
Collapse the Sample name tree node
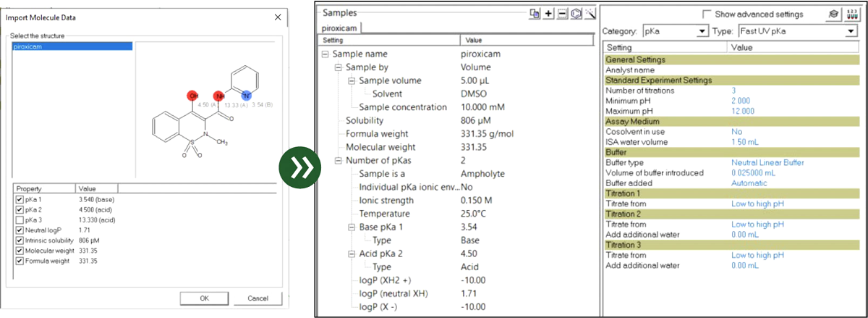click(325, 54)
